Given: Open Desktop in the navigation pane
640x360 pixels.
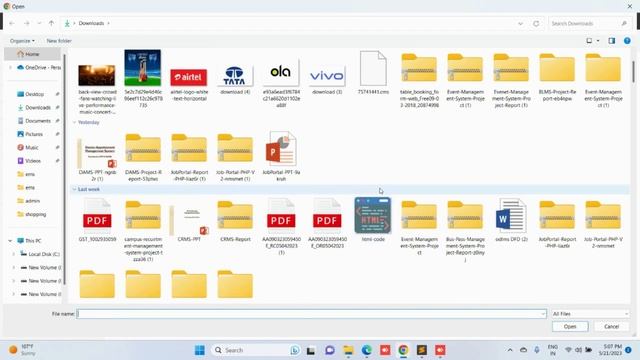Looking at the screenshot, I should pyautogui.click(x=34, y=94).
